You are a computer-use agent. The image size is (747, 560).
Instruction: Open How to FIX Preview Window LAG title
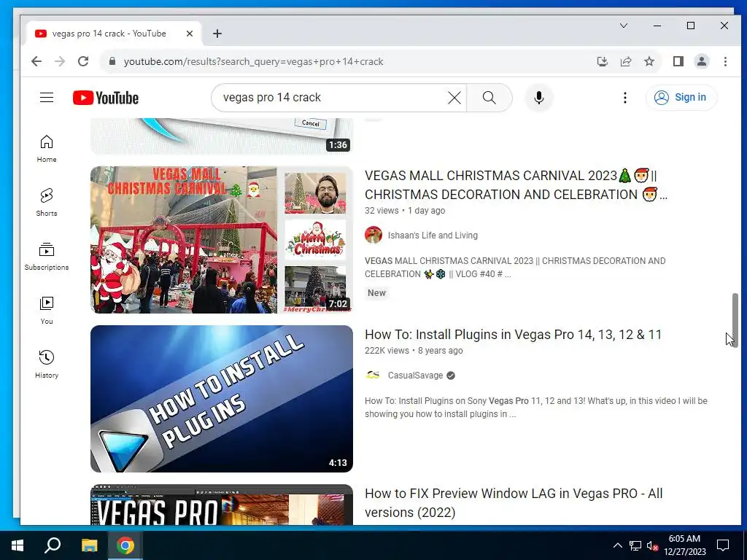pyautogui.click(x=514, y=503)
